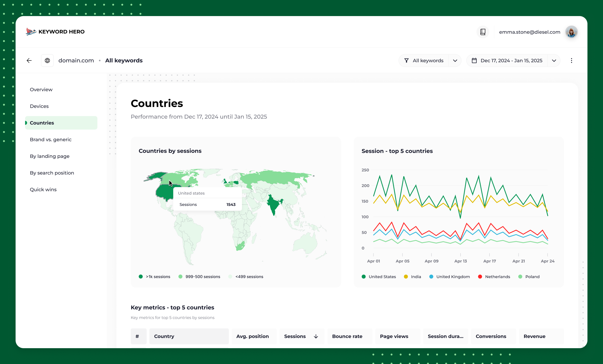Toggle the 999-500 sessions legend dot
Screen dimensions: 603x364
point(180,276)
